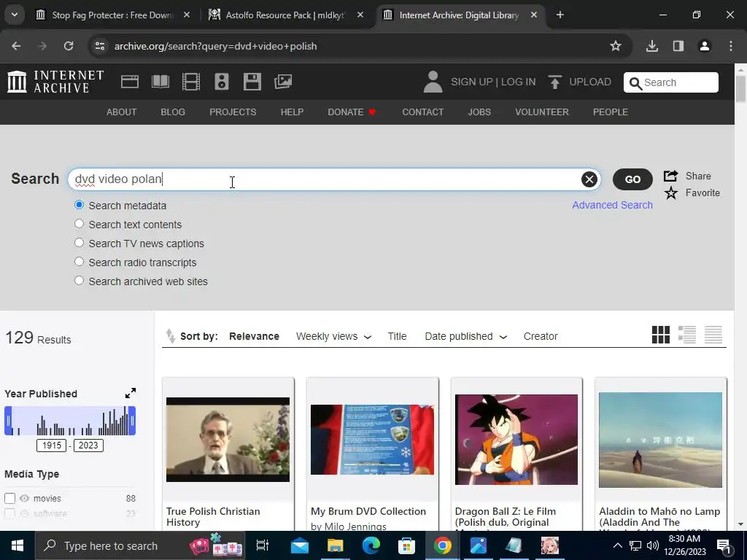
Task: Open the BLOG menu item
Action: (x=173, y=112)
